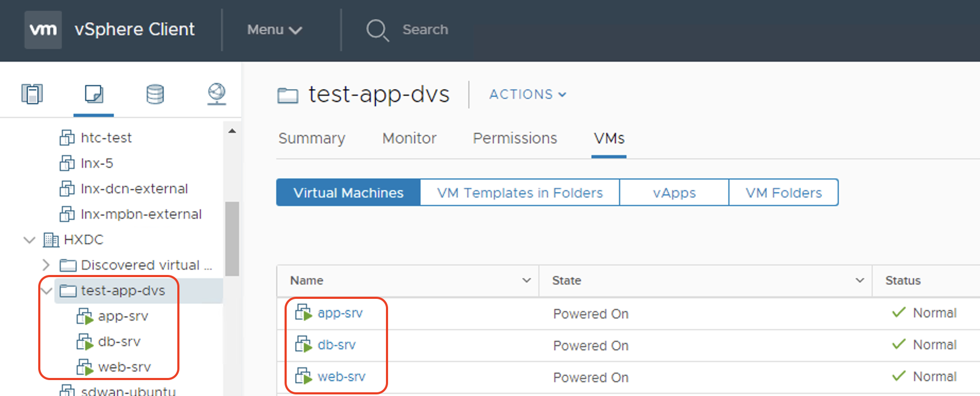Click the lnx-mpbn-external VM icon
This screenshot has width=980, height=396.
pos(67,214)
